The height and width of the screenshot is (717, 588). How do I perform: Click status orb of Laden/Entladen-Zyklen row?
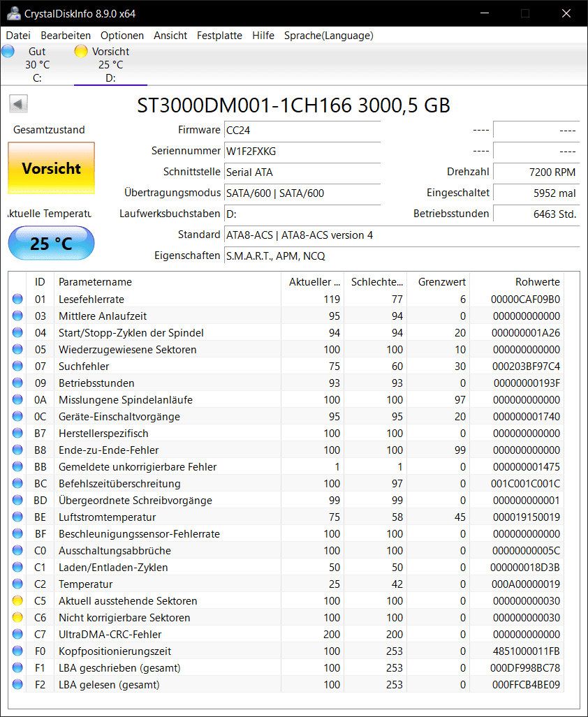click(17, 568)
